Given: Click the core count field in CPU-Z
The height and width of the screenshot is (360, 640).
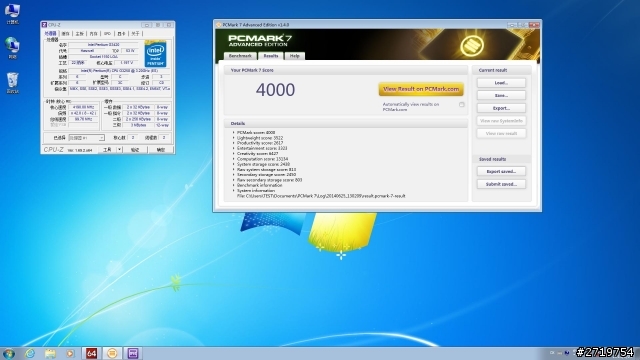Looking at the screenshot, I should point(133,138).
